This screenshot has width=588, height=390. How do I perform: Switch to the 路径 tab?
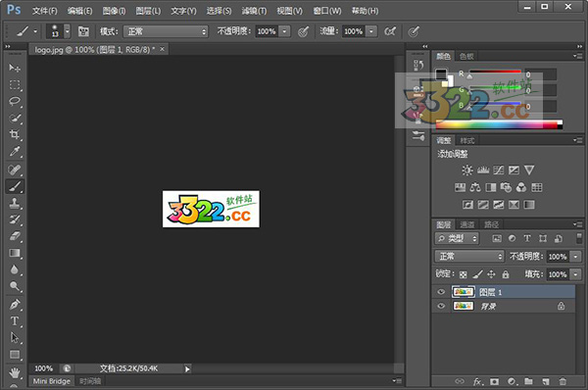point(491,224)
